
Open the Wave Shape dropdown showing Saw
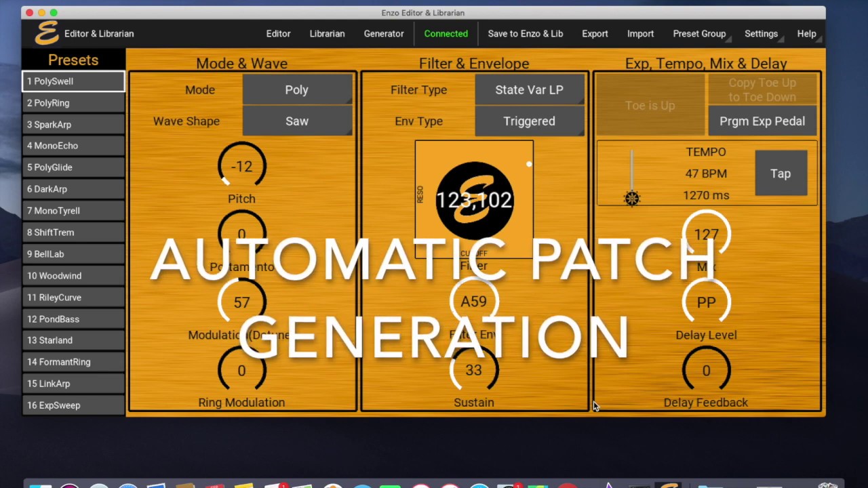point(297,121)
